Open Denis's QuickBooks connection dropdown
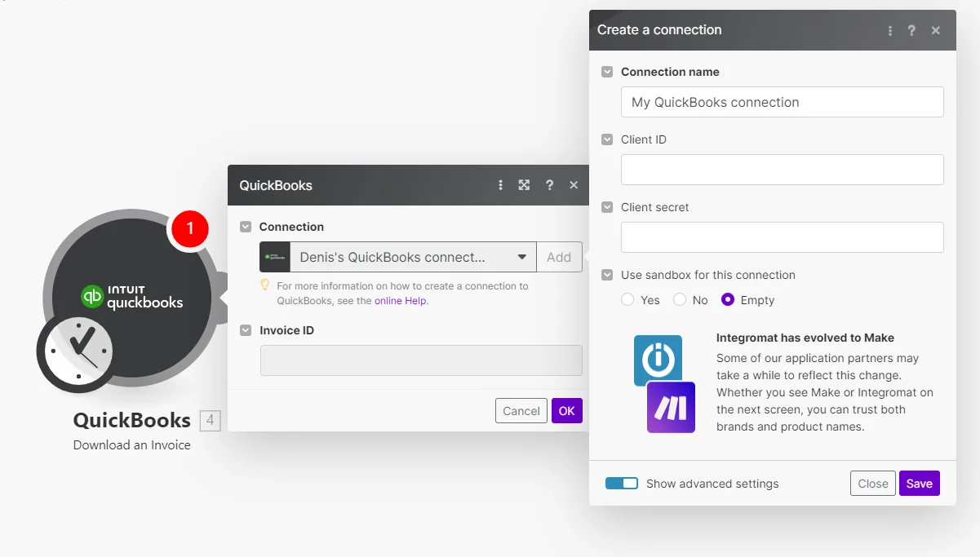The image size is (980, 557). pyautogui.click(x=413, y=257)
